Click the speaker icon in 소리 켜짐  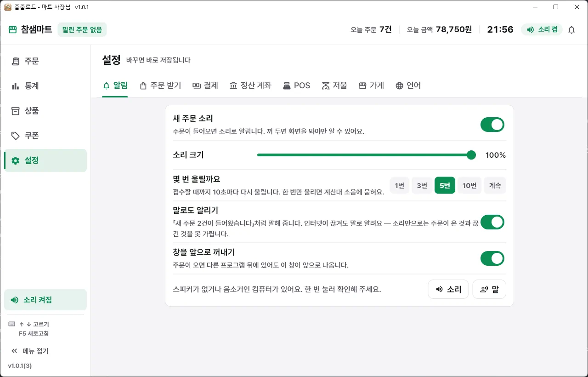[15, 300]
